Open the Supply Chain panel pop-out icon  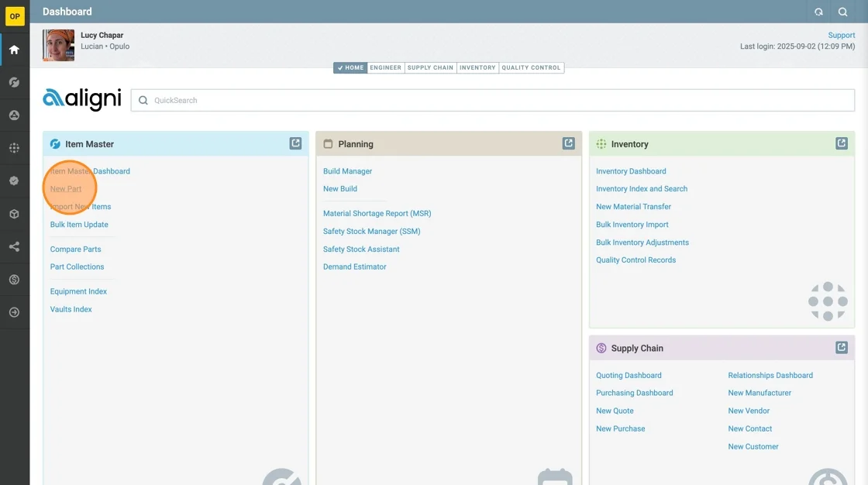tap(841, 348)
